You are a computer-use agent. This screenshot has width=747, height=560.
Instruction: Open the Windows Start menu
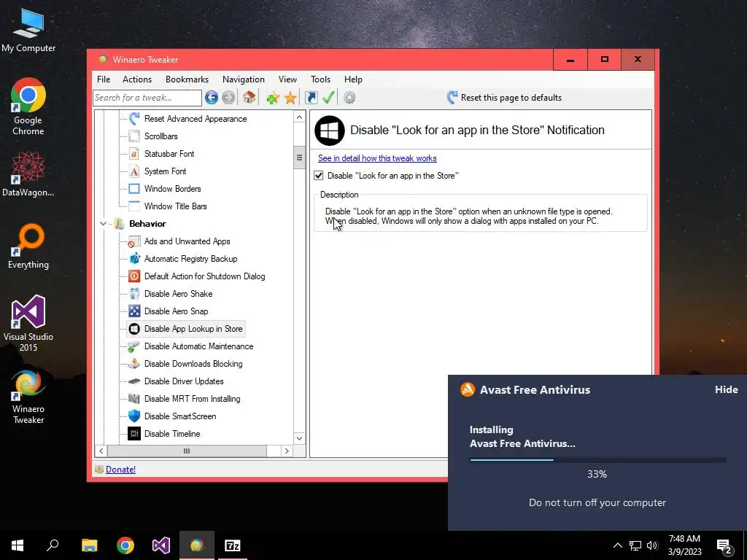click(x=18, y=545)
